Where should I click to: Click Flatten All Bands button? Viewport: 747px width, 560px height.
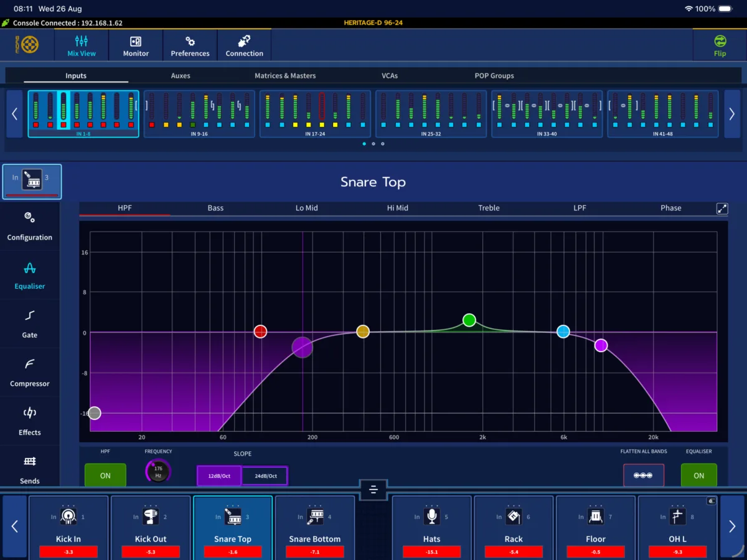tap(643, 475)
